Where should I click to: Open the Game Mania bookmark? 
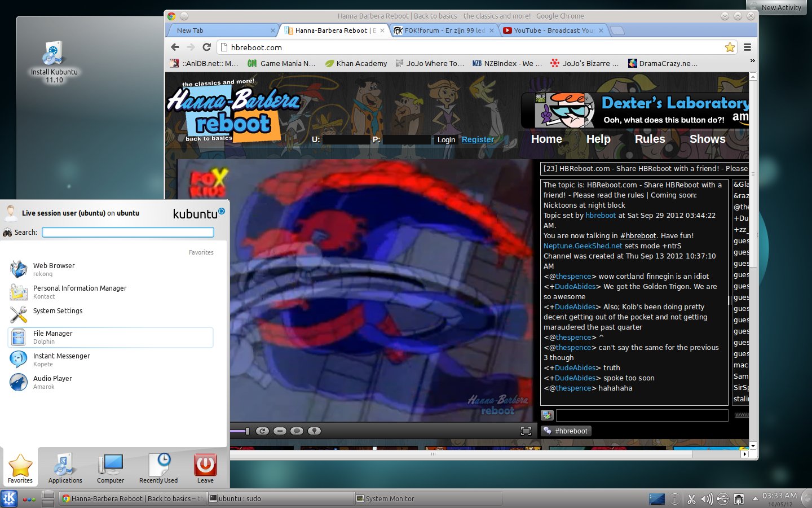[281, 63]
